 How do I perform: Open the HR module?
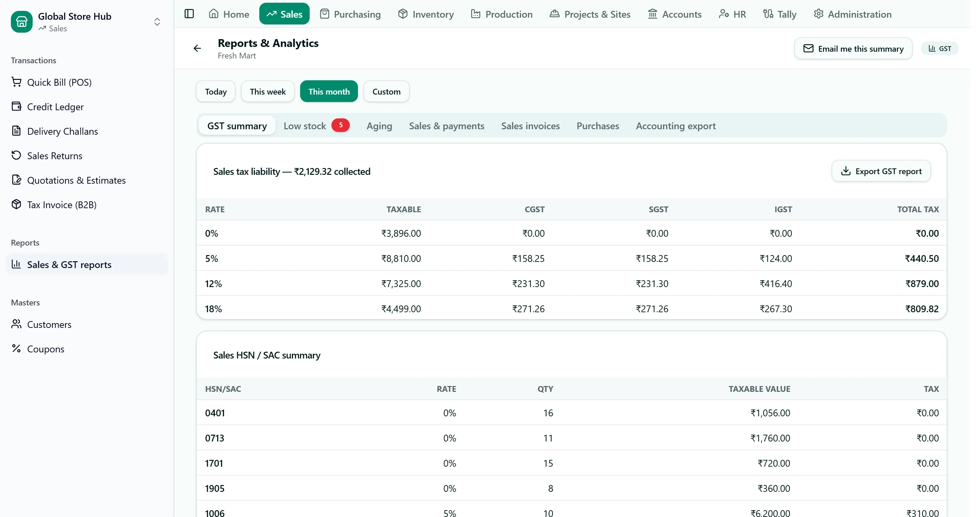(x=733, y=14)
